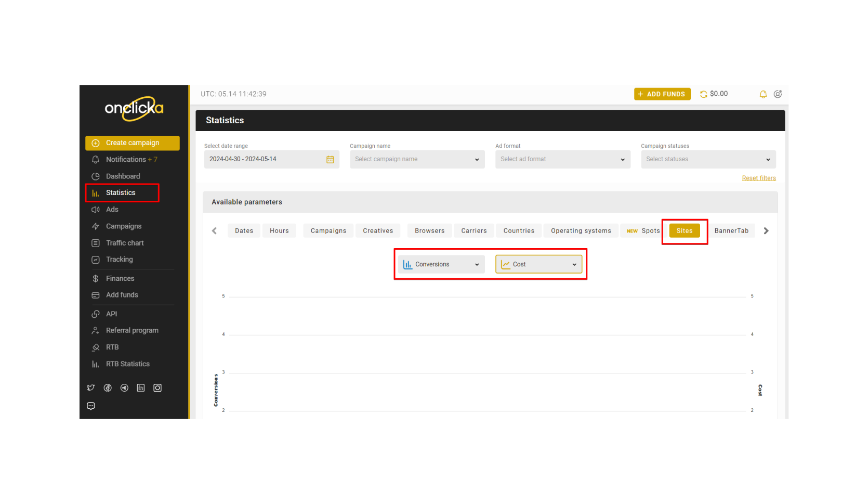Image resolution: width=868 pixels, height=504 pixels.
Task: Click the Facebook social icon
Action: point(108,388)
